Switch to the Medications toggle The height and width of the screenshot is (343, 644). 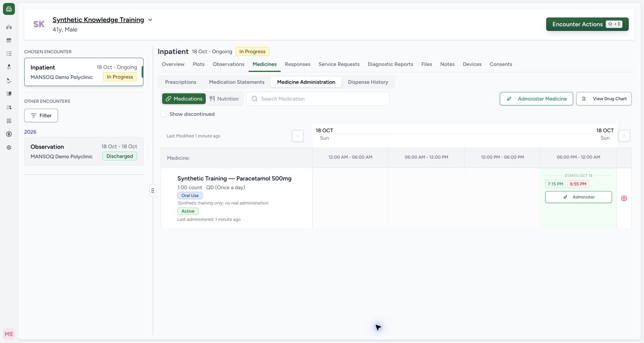click(184, 99)
